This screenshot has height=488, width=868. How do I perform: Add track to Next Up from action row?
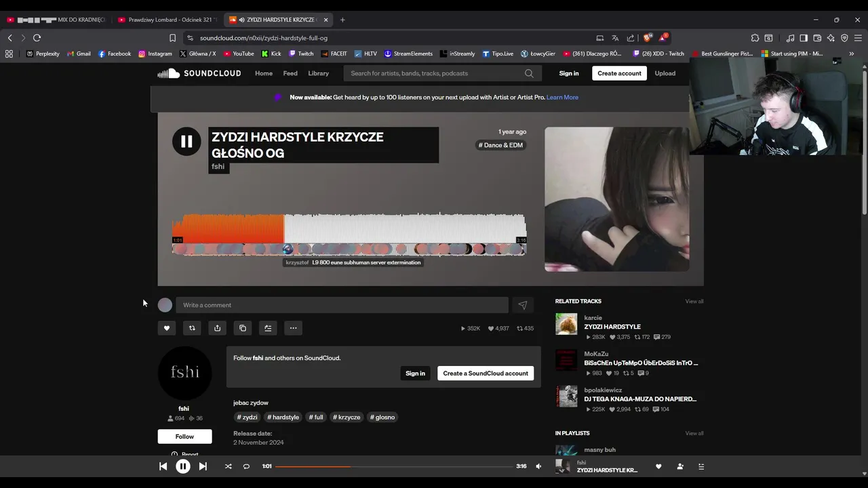click(x=268, y=328)
